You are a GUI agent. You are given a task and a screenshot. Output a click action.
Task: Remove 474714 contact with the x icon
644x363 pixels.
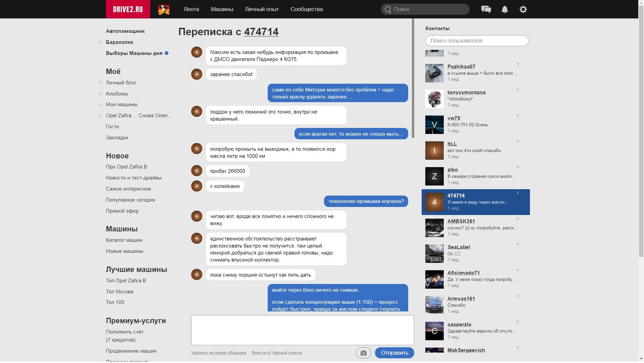point(518,193)
